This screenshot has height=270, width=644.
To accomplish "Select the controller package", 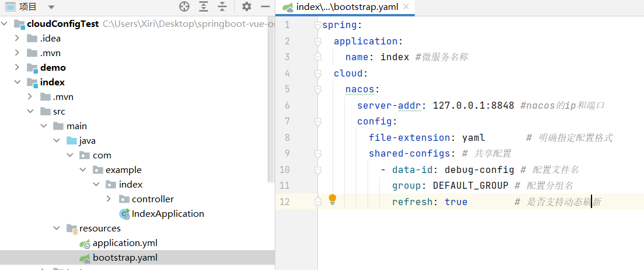I will tap(153, 199).
